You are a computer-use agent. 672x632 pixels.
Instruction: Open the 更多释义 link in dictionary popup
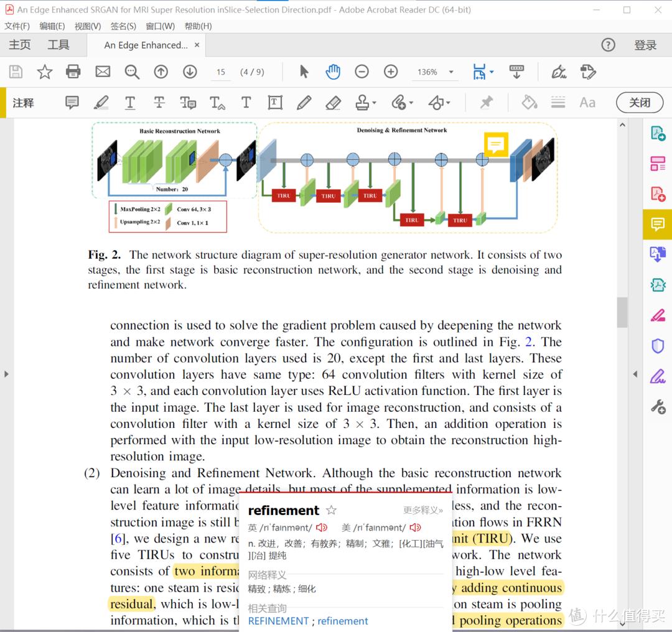422,510
